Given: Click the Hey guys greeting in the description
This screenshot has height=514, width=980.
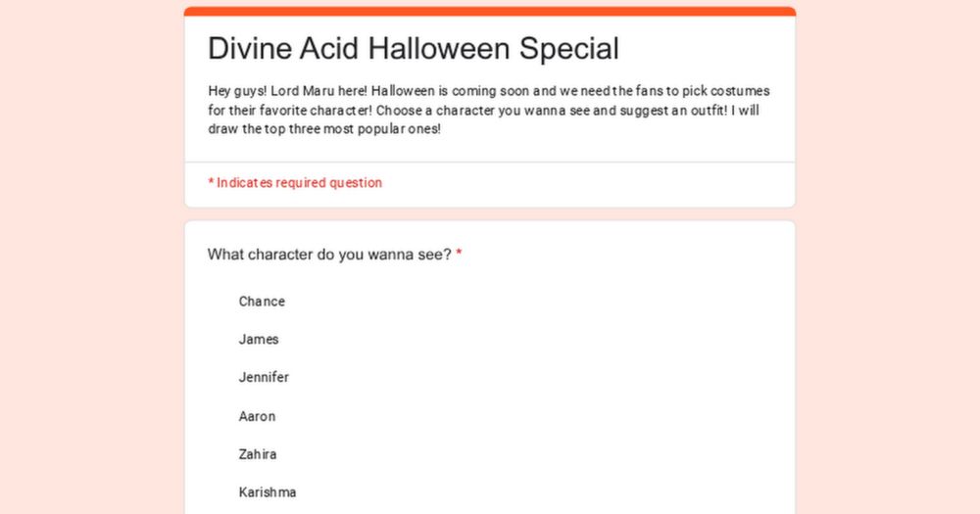Looking at the screenshot, I should 237,91.
